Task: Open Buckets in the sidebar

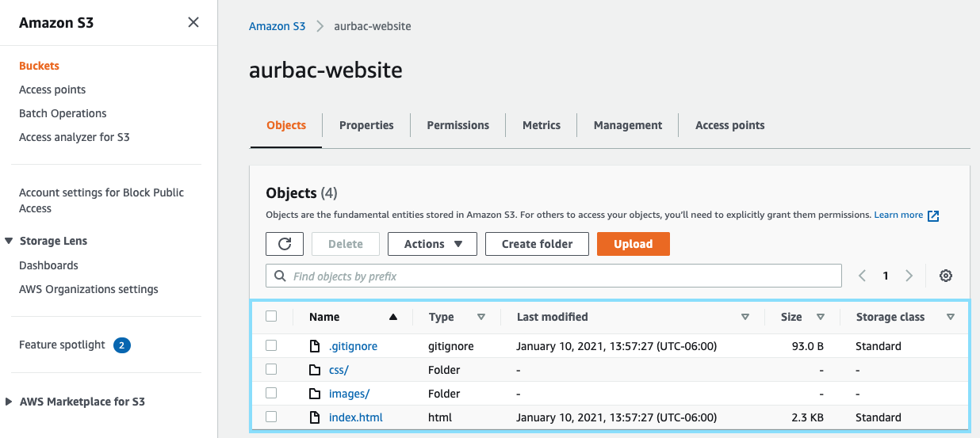Action: point(39,66)
